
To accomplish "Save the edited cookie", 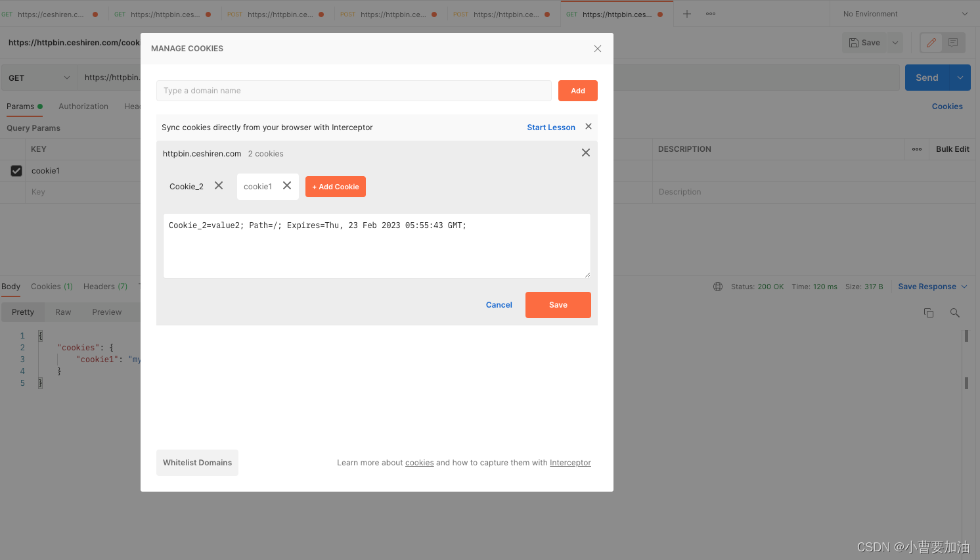I will coord(558,305).
